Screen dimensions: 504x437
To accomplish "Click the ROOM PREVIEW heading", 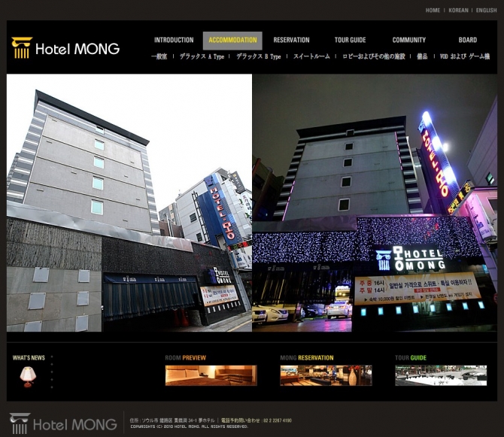I will pos(186,357).
